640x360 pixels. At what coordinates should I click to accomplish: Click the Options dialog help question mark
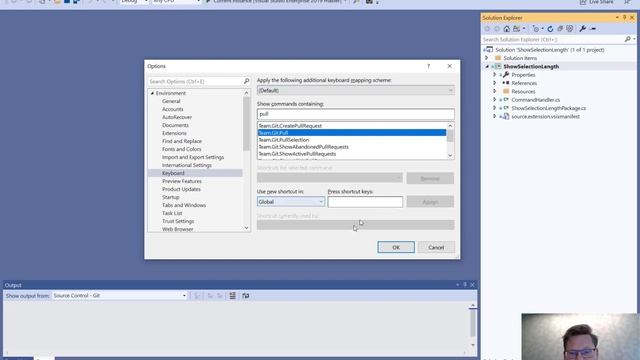click(x=429, y=66)
